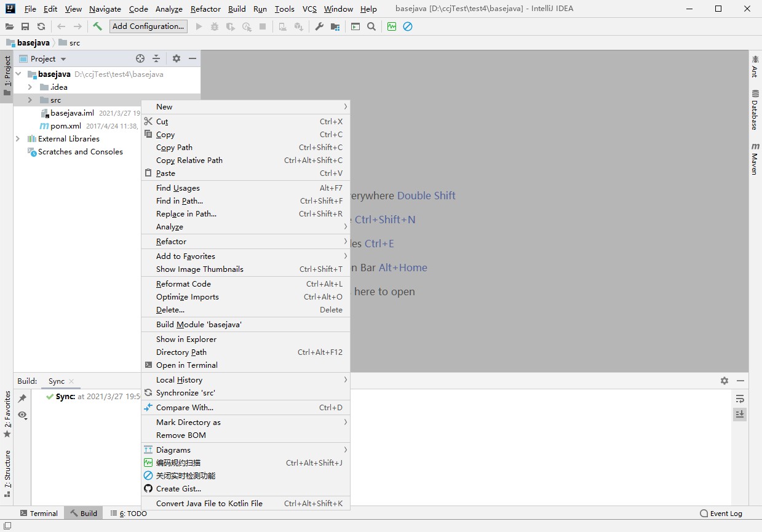Image resolution: width=762 pixels, height=532 pixels.
Task: Choose Show in Explorer from context menu
Action: coord(186,339)
